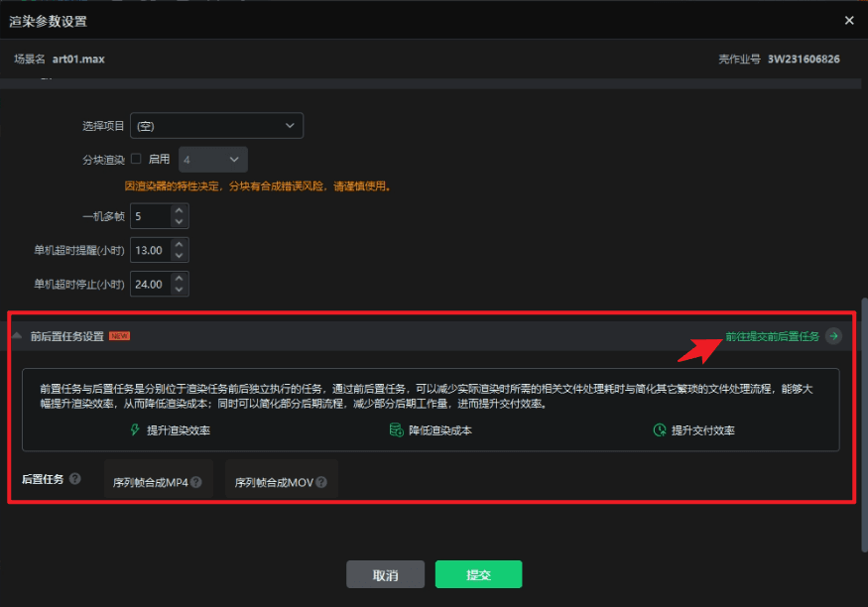Collapse the 前后置任务设置 section
Screen dimensions: 868x607
click(17, 335)
